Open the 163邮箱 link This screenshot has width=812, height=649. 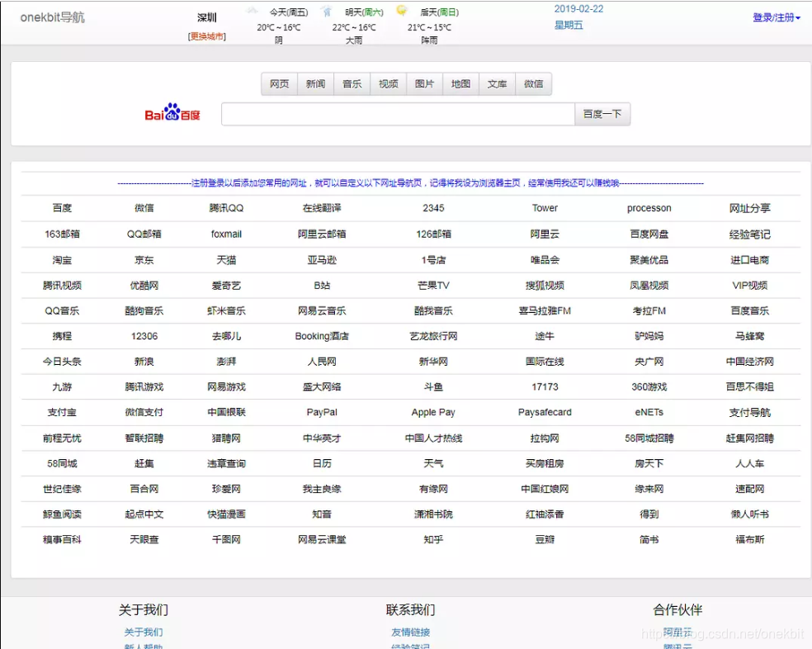point(62,234)
